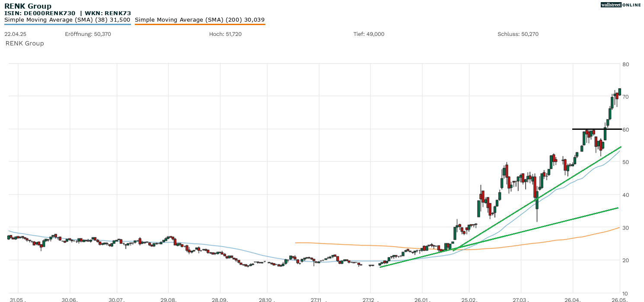Click x-axis date 27.11.
644x302 pixels.
tap(318, 299)
